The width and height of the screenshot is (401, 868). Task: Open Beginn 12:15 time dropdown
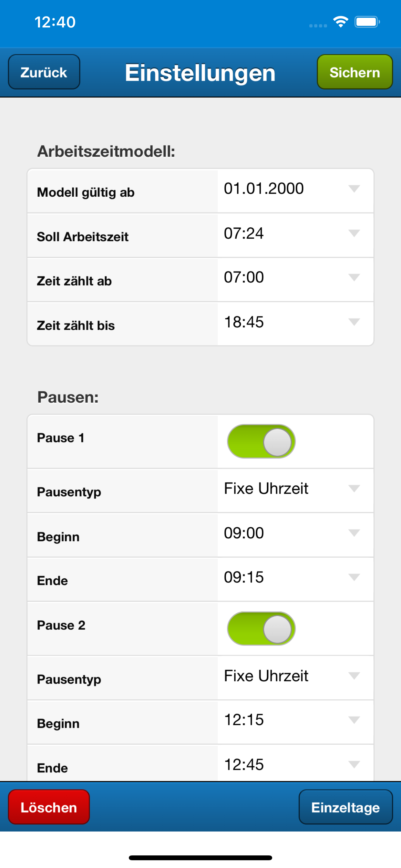(x=295, y=722)
